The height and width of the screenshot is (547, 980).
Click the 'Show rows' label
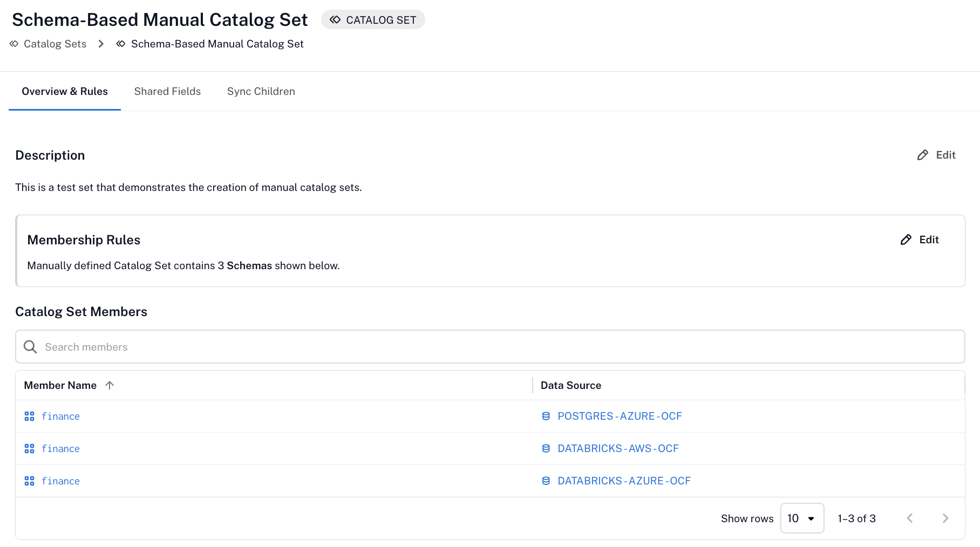747,518
